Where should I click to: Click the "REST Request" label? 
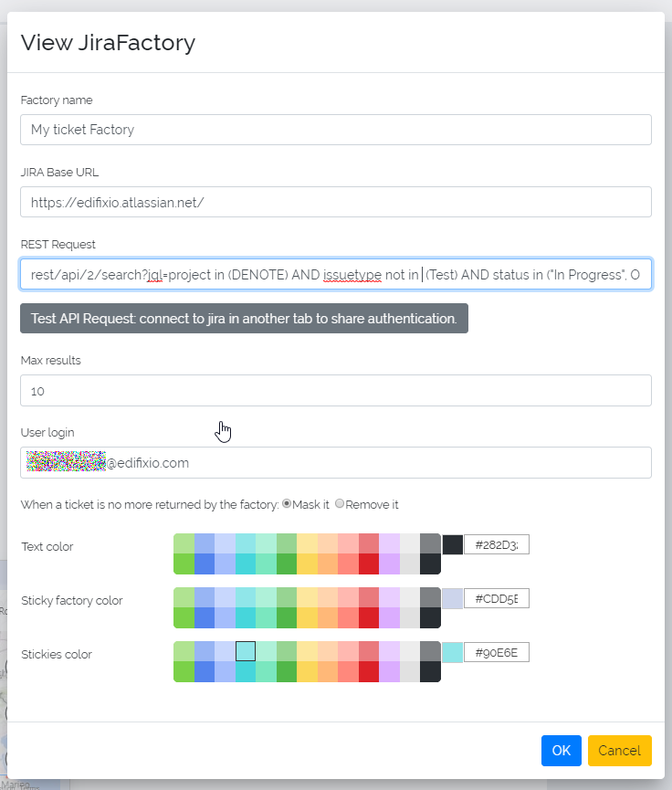click(58, 245)
